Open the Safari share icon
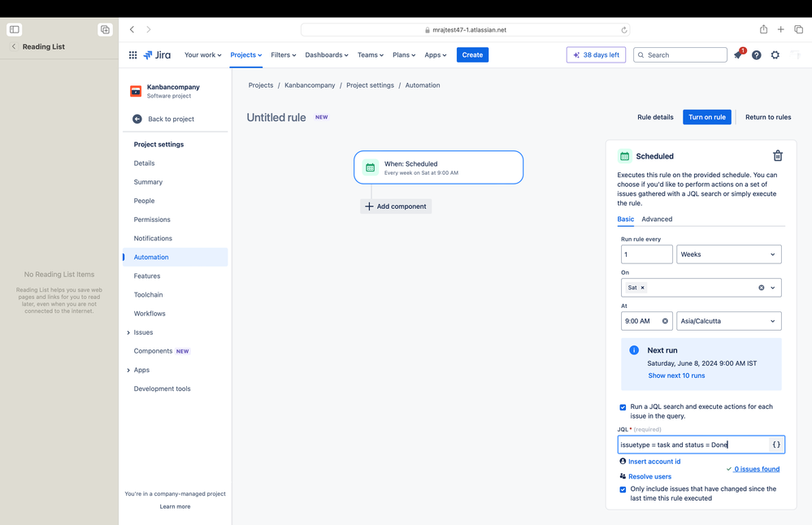Image resolution: width=812 pixels, height=525 pixels. pos(763,29)
